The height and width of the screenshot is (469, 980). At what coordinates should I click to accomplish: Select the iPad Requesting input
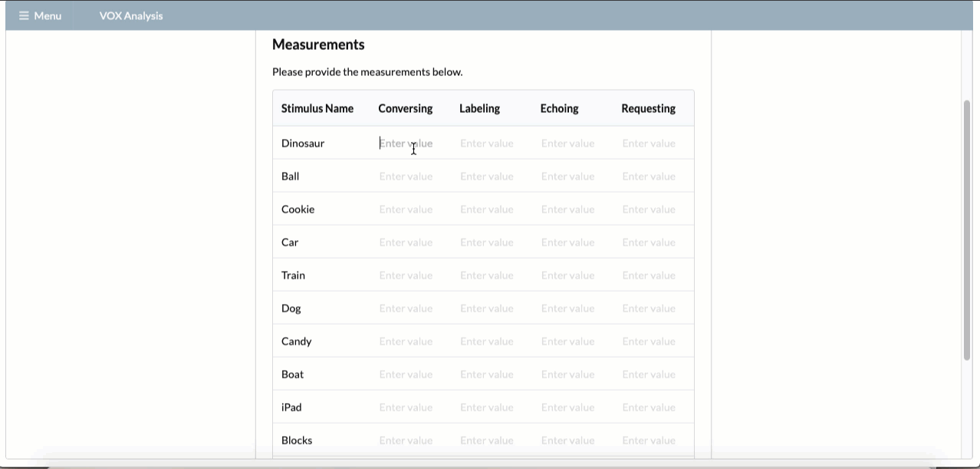pos(653,407)
